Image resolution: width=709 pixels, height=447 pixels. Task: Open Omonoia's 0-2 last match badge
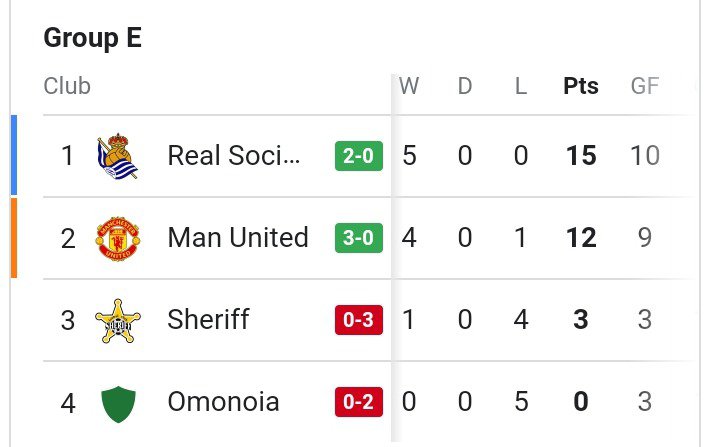(x=359, y=402)
